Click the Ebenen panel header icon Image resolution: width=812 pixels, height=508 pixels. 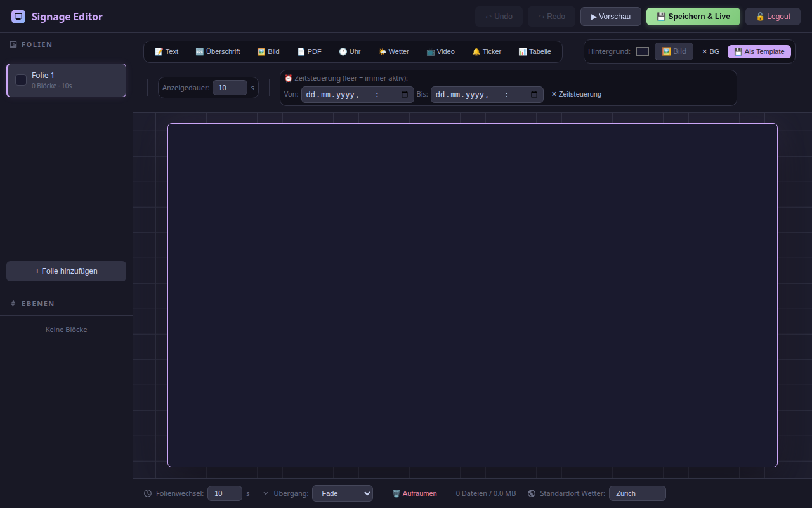coord(13,304)
